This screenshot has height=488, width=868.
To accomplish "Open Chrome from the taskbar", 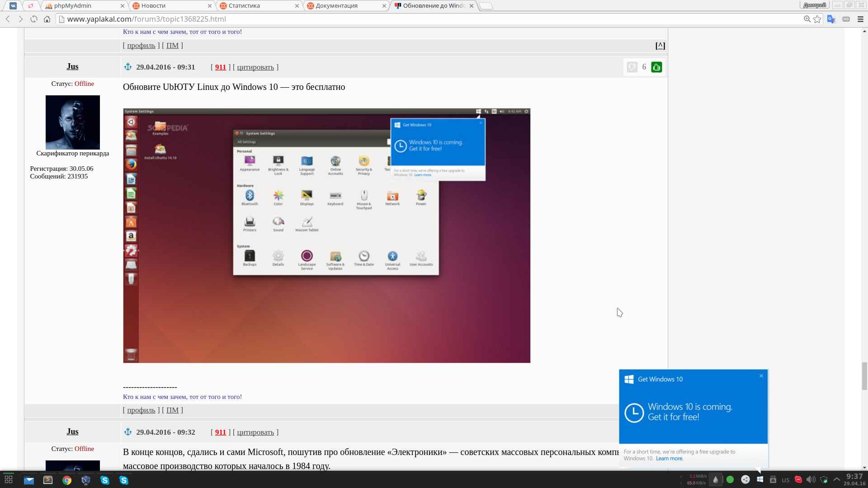I will (x=67, y=480).
